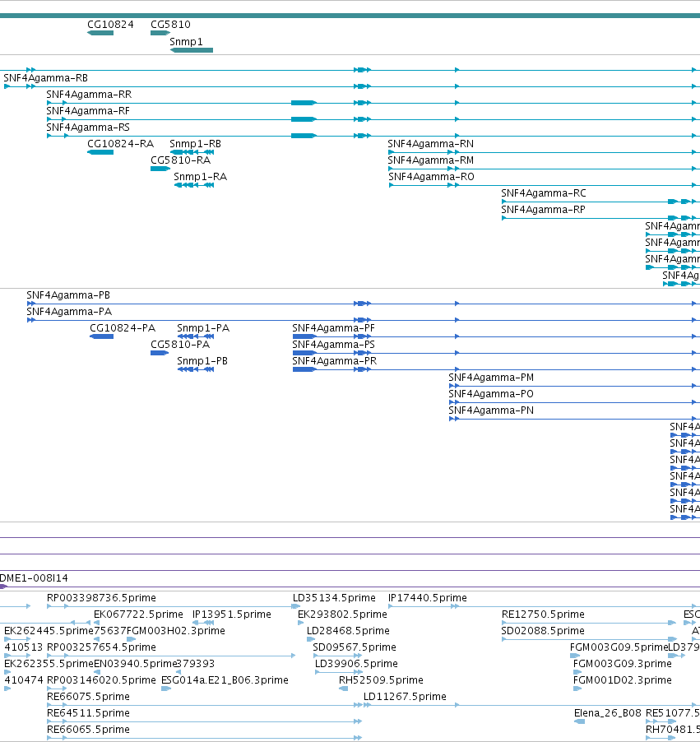Click the CG10824-PA protein label
This screenshot has width=700, height=742.
pos(123,328)
